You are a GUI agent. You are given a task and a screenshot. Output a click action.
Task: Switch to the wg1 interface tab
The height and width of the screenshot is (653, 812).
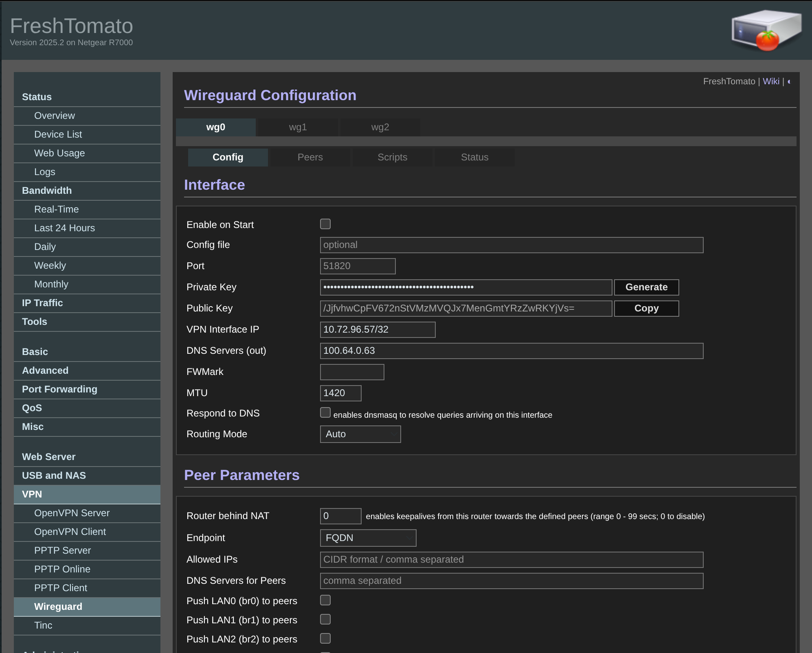tap(298, 127)
